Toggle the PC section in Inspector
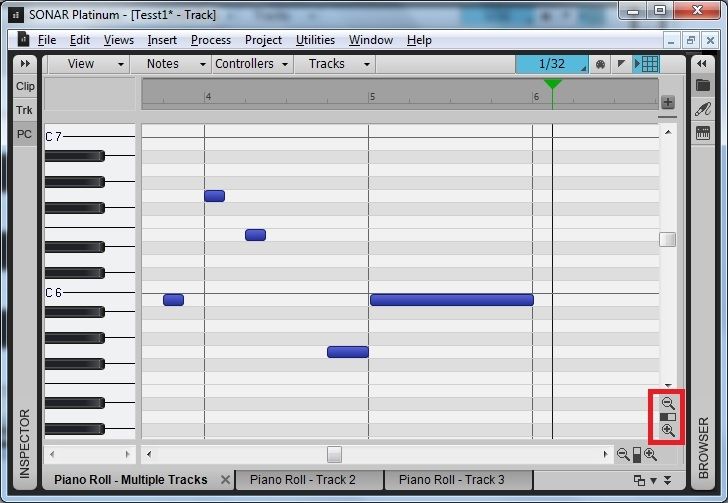The height and width of the screenshot is (503, 728). coord(25,134)
